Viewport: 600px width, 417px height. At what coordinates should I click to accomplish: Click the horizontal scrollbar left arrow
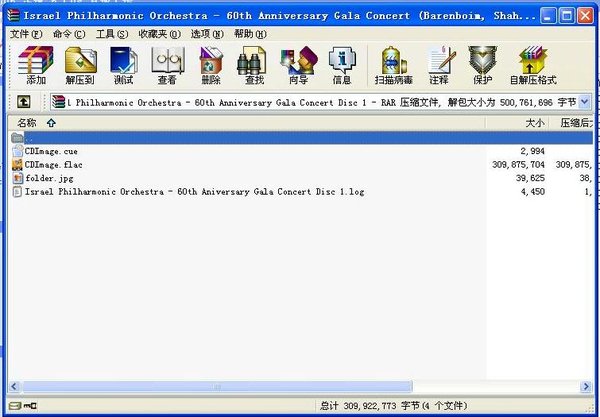(14, 386)
